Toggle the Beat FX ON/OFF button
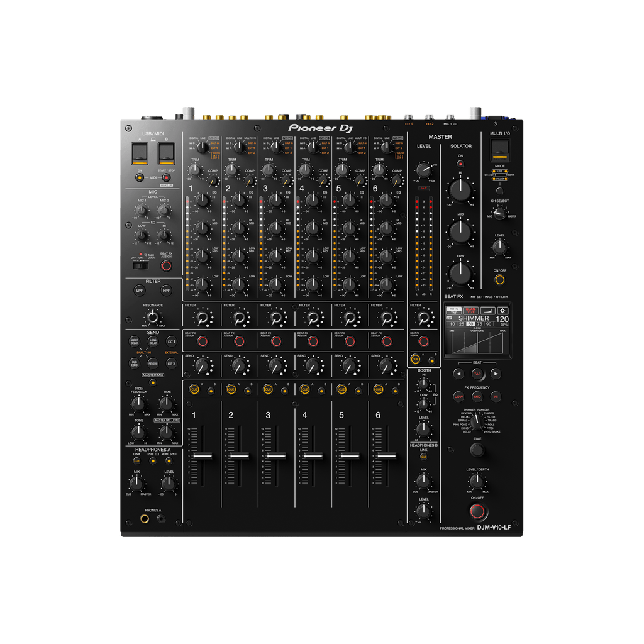Screen dimensions: 644x644 (477, 511)
